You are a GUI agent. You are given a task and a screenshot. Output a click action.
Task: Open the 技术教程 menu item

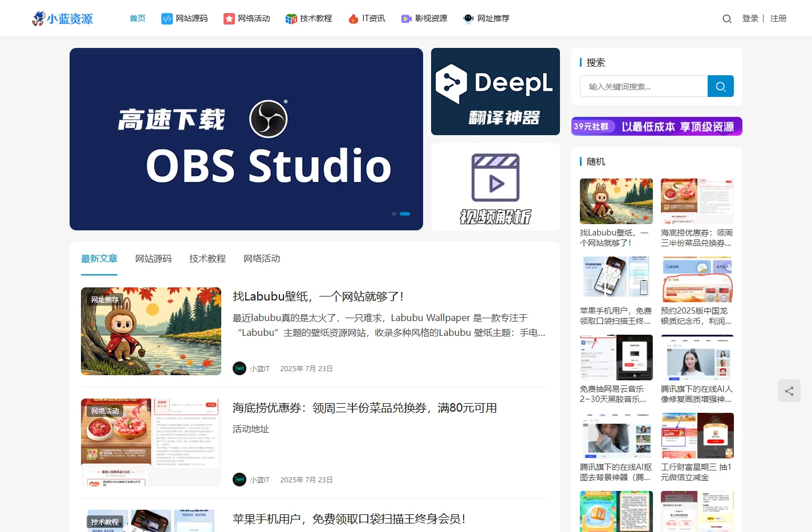pyautogui.click(x=309, y=18)
